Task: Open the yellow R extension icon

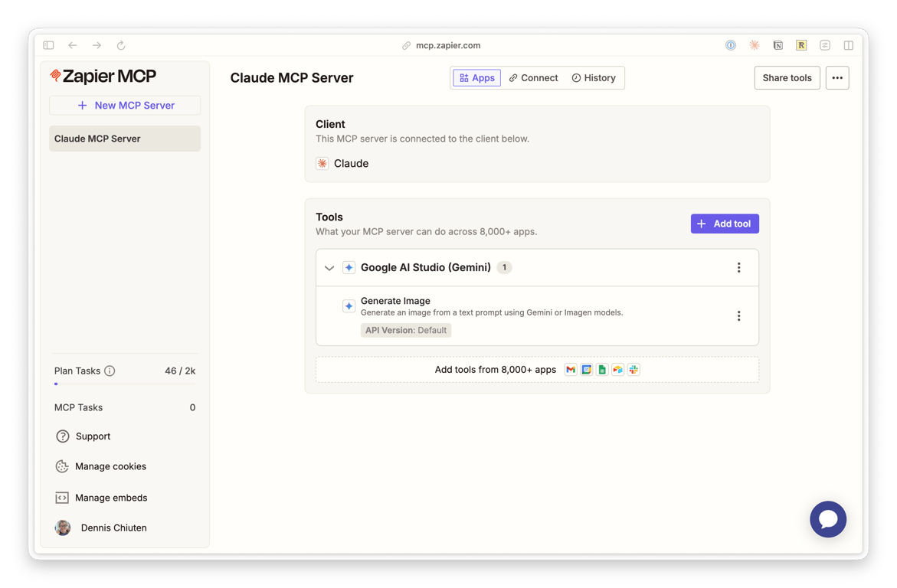Action: [x=801, y=45]
